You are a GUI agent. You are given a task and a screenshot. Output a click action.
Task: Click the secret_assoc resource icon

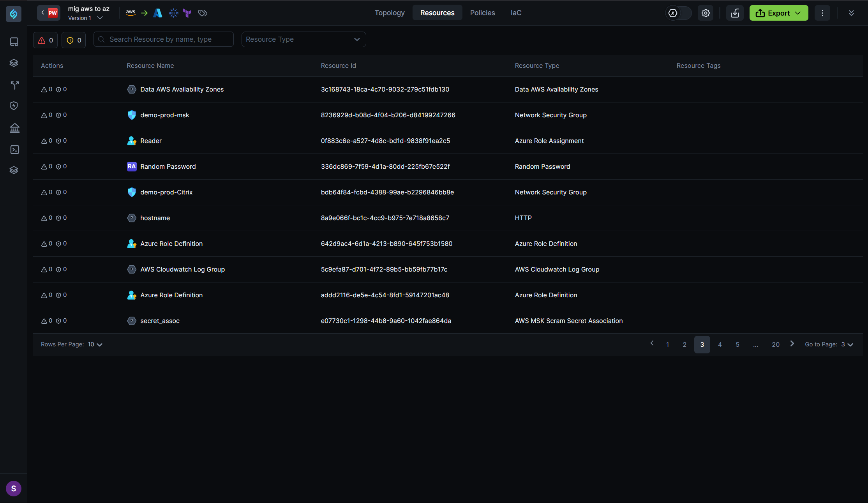point(132,321)
